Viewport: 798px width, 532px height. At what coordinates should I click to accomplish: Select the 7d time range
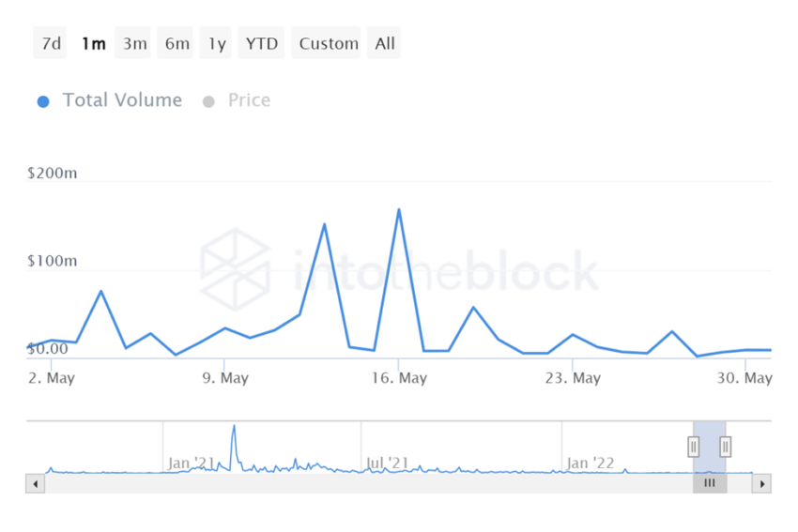coord(50,43)
